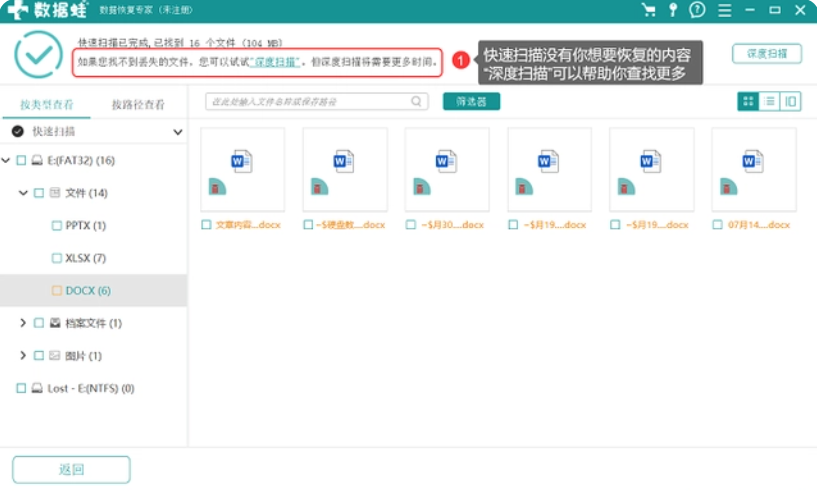Switch to detail preview view icon

point(791,101)
